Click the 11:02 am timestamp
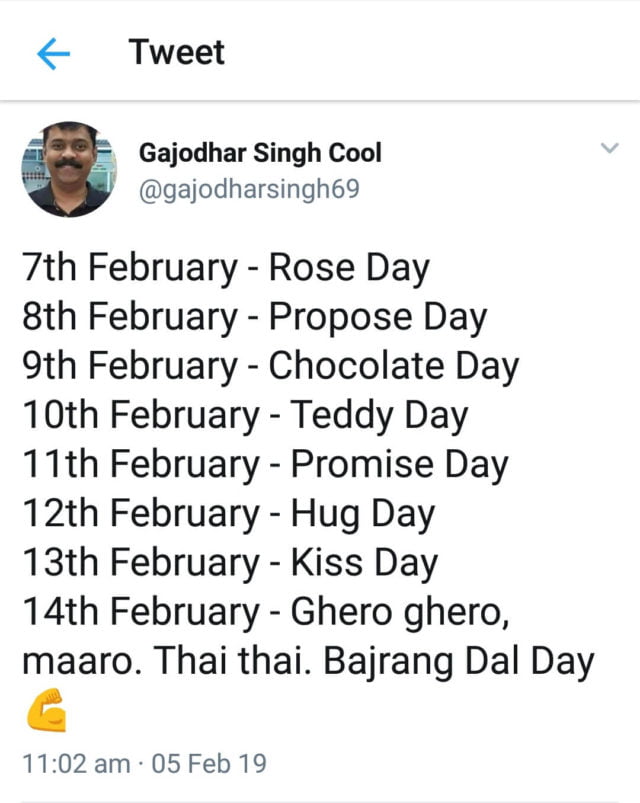This screenshot has height=803, width=640. tap(76, 764)
